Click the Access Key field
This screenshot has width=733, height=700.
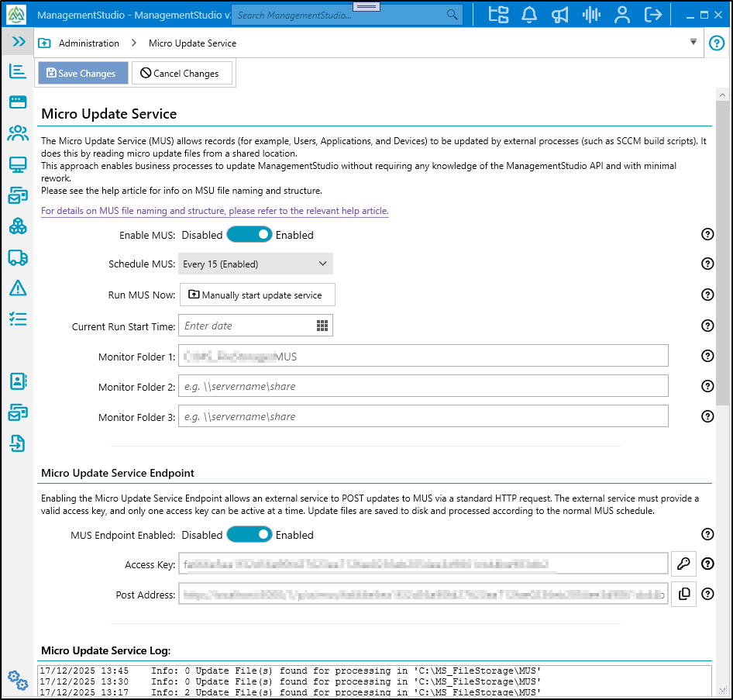[423, 564]
